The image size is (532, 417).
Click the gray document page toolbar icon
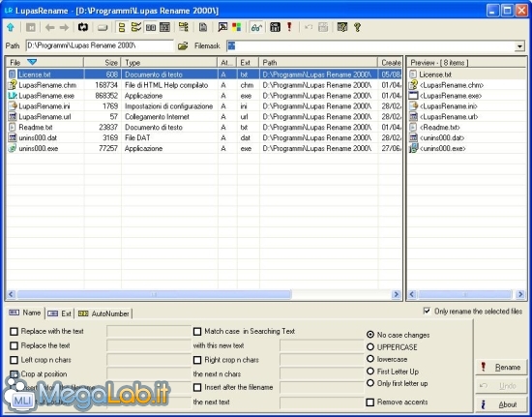click(x=203, y=27)
